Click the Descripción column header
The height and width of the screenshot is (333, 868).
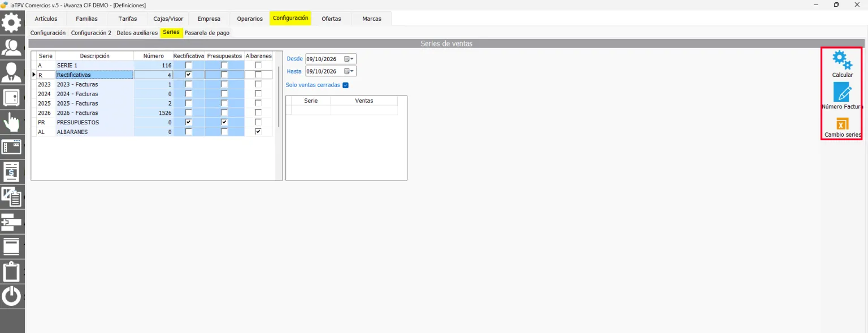94,56
